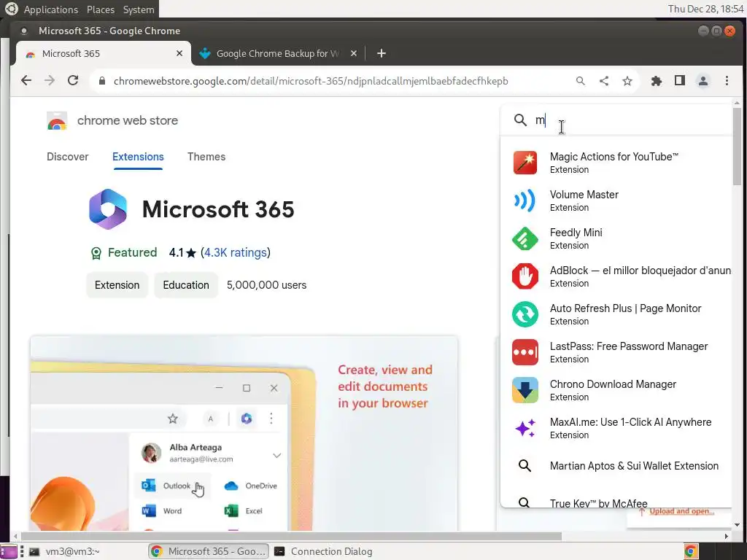This screenshot has height=560, width=747.
Task: Open Chrome's three-dot menu
Action: (x=727, y=81)
